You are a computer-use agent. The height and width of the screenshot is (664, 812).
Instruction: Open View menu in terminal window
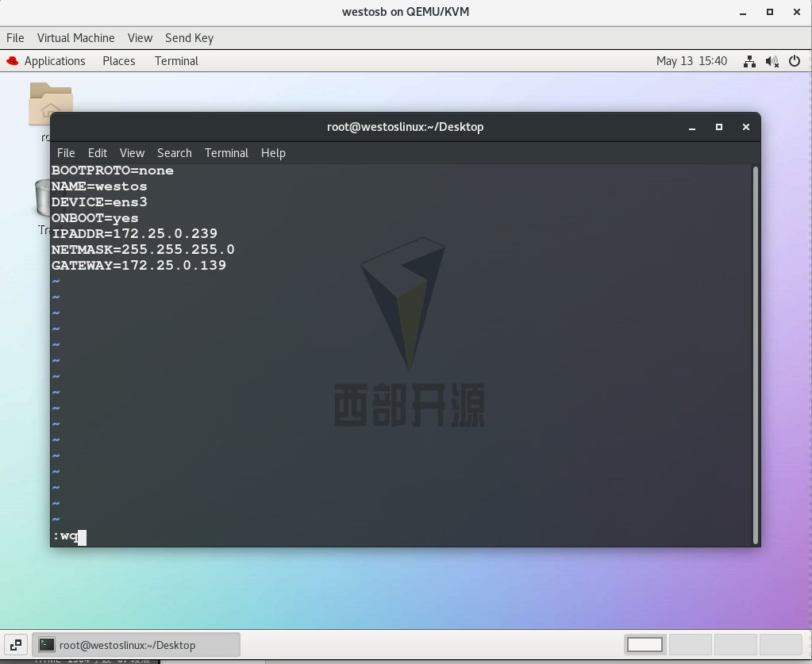pyautogui.click(x=132, y=153)
